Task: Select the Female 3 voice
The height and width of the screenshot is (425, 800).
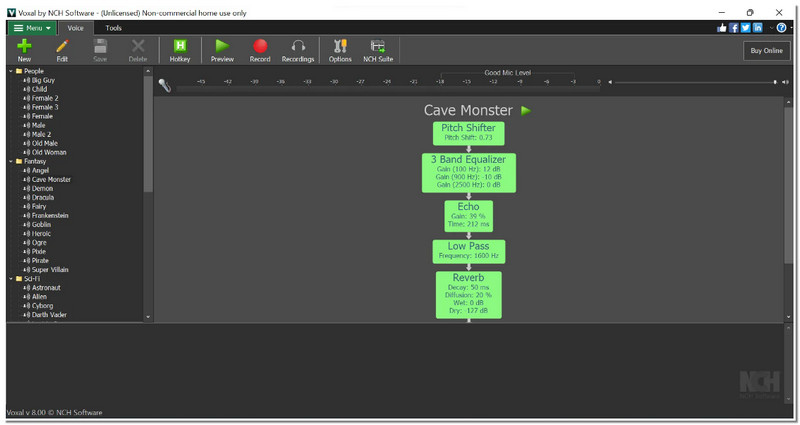Action: click(x=45, y=107)
